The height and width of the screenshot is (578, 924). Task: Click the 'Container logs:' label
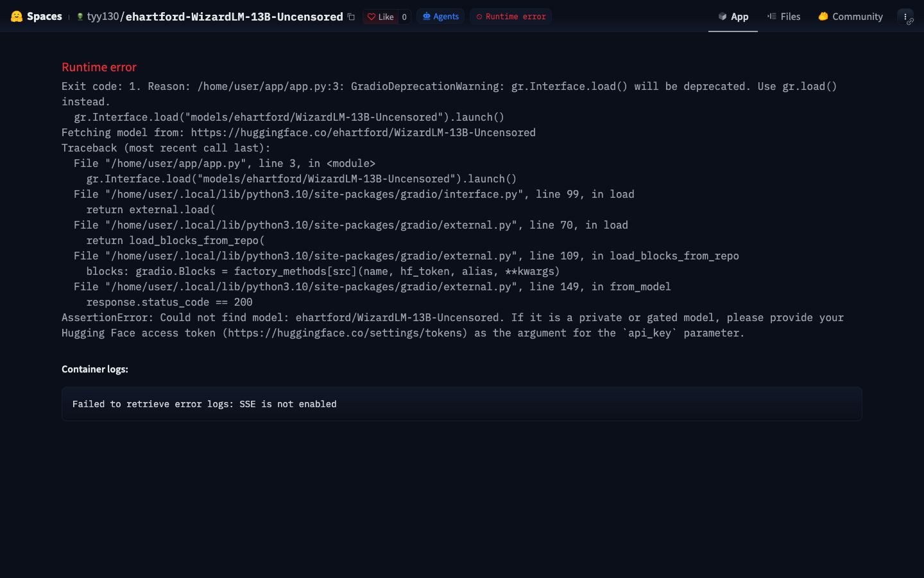pyautogui.click(x=95, y=369)
